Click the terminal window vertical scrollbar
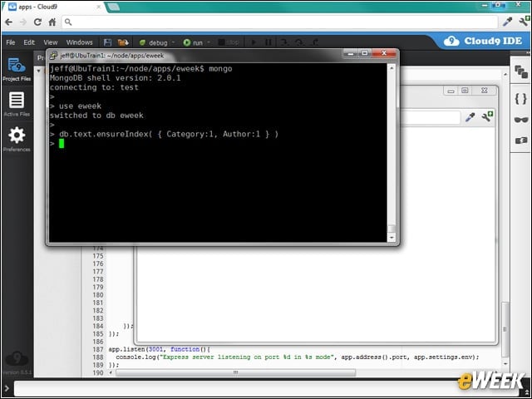 [392, 152]
